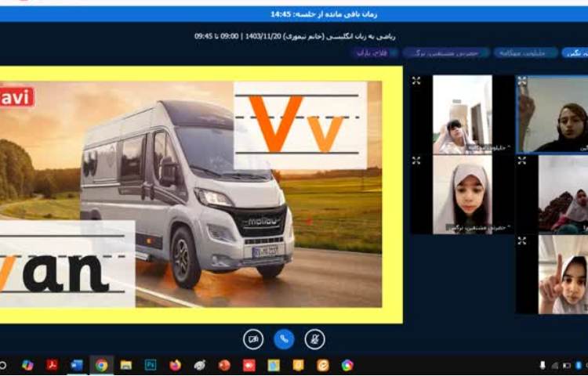Screen dimensions: 588x376
Task: Open PowerPoint from the taskbar
Action: point(224,365)
